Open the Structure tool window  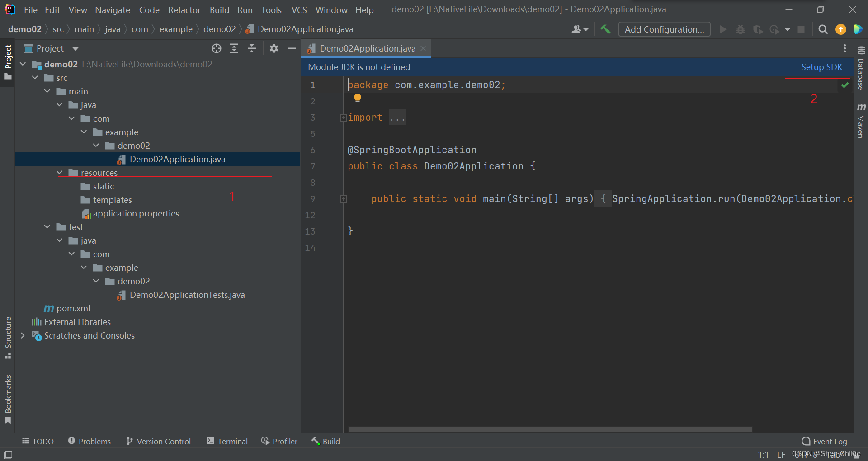point(8,338)
